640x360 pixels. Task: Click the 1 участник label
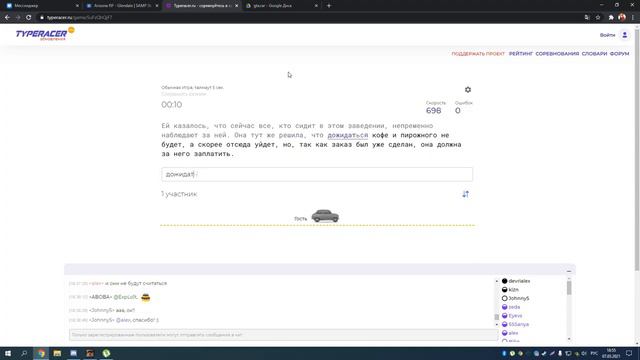pos(179,194)
